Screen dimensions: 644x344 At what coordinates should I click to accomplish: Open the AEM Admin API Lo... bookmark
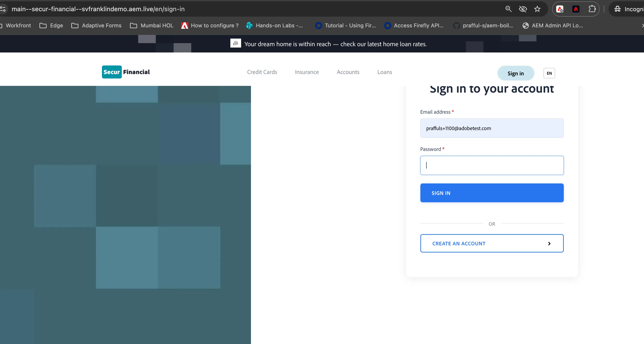click(553, 26)
